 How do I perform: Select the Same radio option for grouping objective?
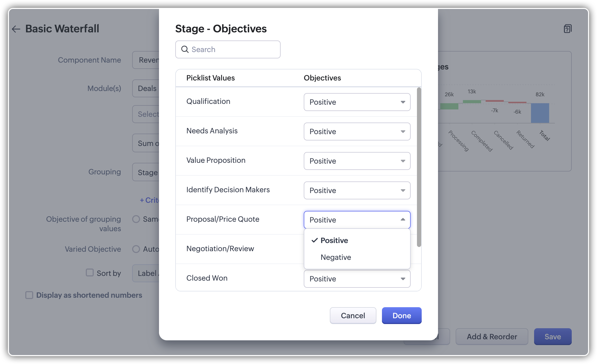tap(136, 219)
